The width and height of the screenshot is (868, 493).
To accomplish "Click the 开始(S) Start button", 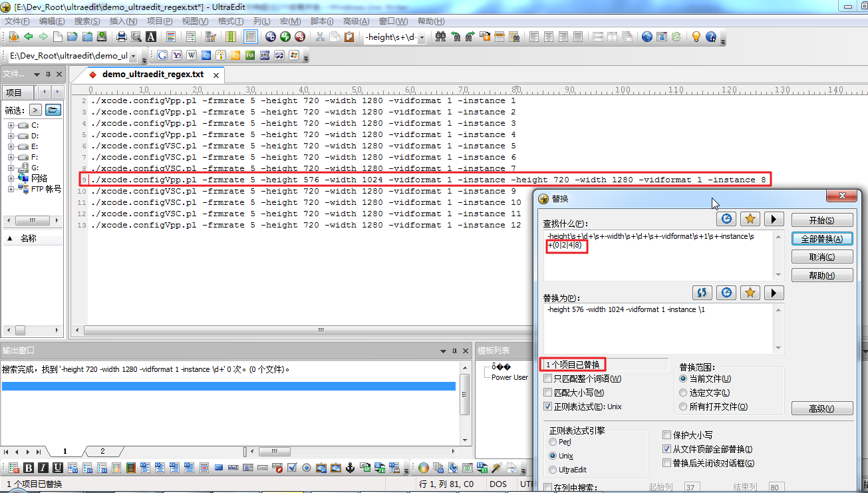I will tap(822, 220).
